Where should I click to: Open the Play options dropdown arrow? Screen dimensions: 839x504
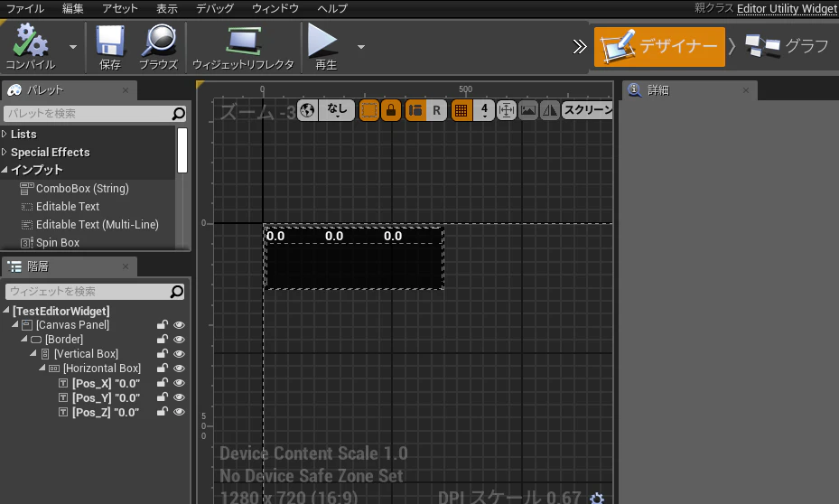pyautogui.click(x=361, y=47)
